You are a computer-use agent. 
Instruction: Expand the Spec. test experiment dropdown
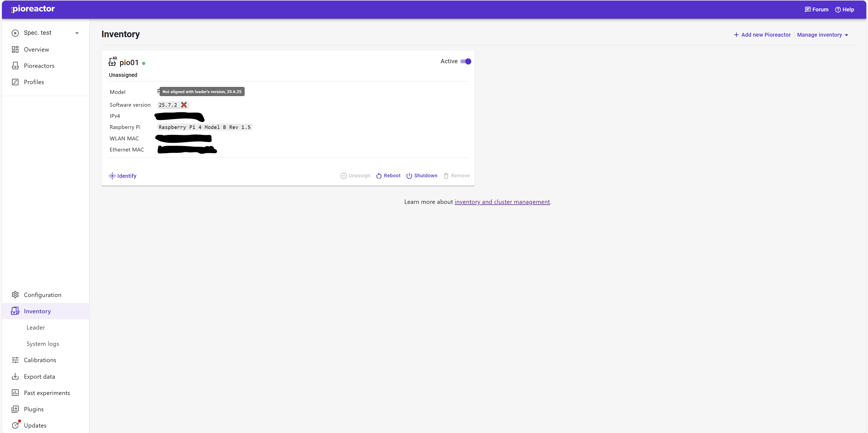pos(77,33)
